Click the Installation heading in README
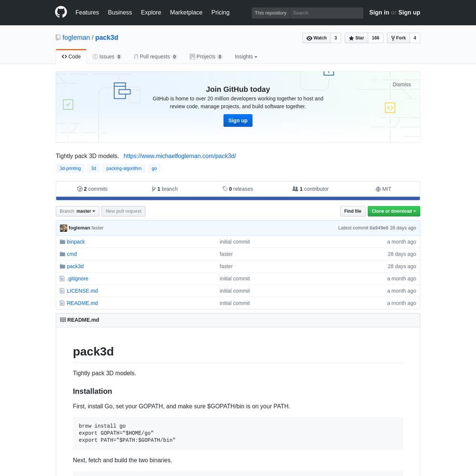The image size is (476, 476). click(92, 391)
